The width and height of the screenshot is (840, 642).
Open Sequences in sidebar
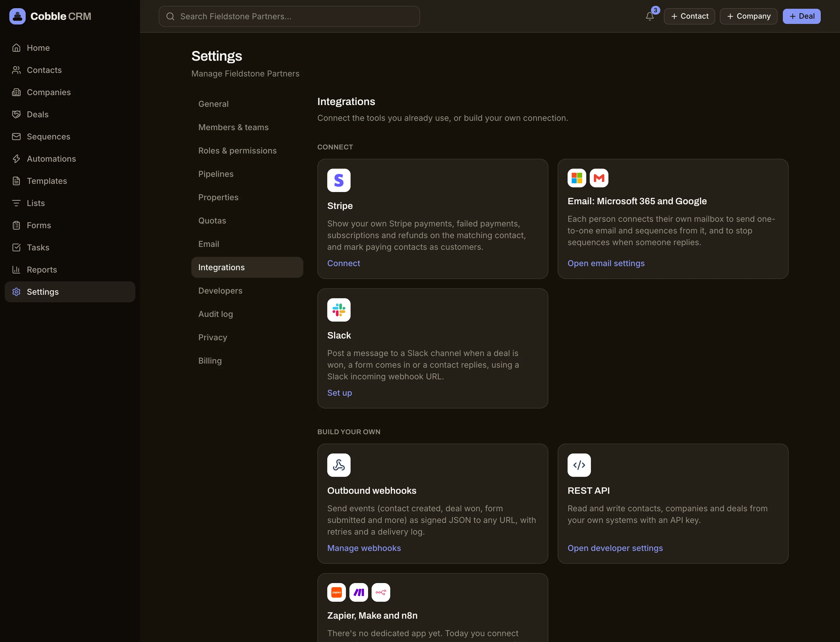point(70,137)
